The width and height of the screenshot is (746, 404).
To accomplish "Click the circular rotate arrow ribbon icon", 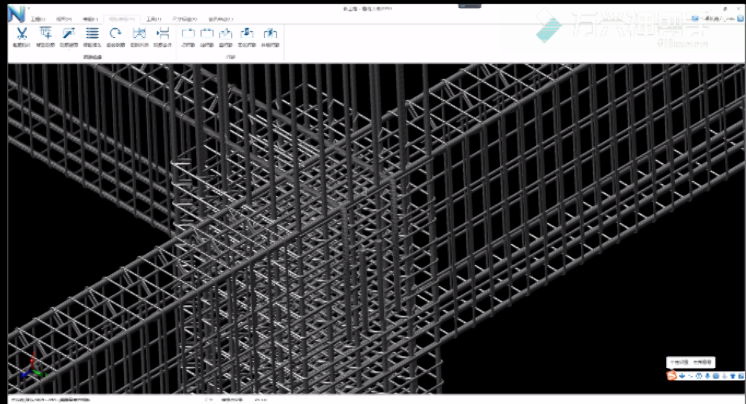I will 116,34.
